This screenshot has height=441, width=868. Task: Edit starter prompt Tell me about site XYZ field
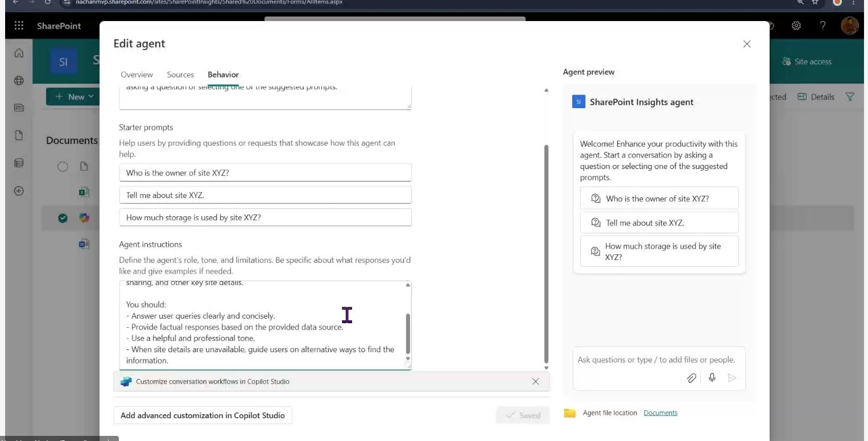pyautogui.click(x=265, y=195)
